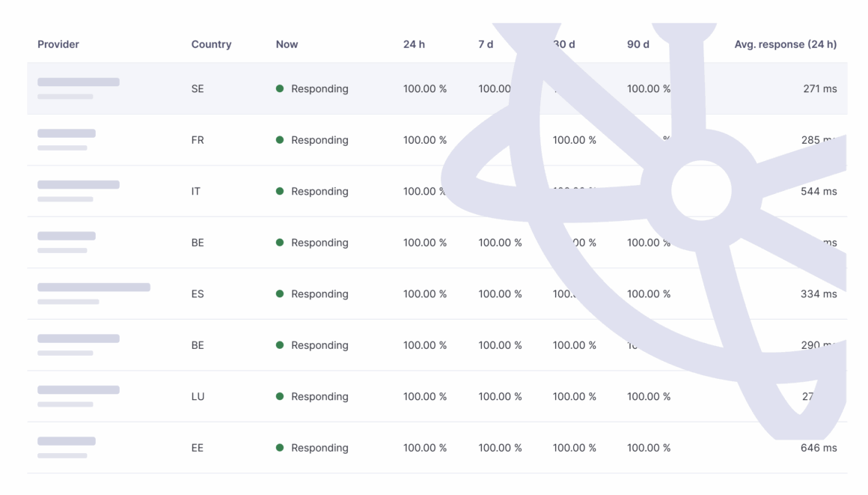The image size is (868, 495).
Task: Click the ES country code
Action: (198, 294)
